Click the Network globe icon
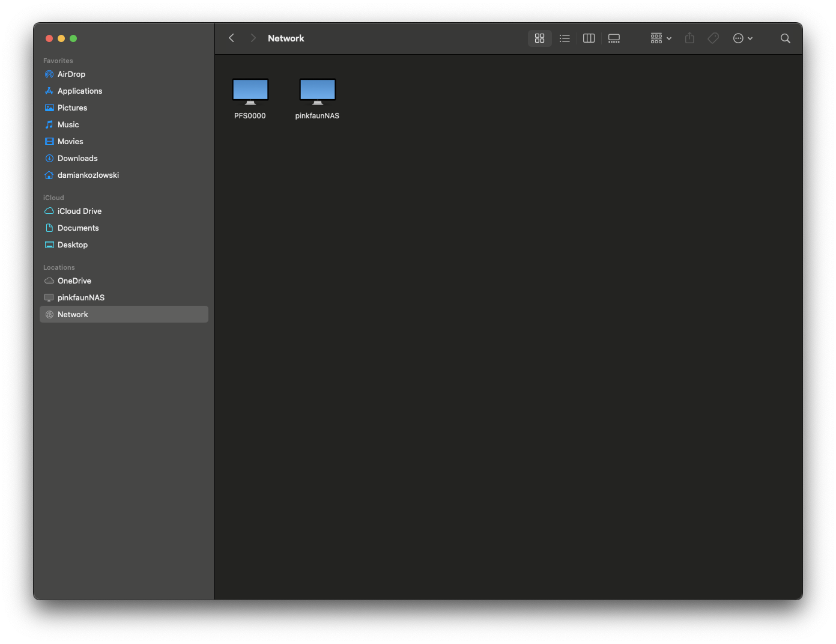The image size is (836, 644). click(49, 314)
